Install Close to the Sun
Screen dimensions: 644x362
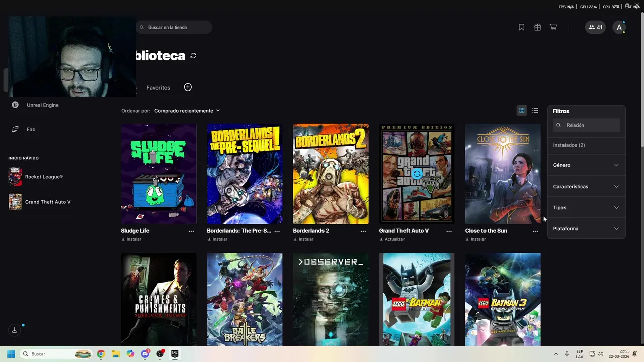click(x=475, y=239)
